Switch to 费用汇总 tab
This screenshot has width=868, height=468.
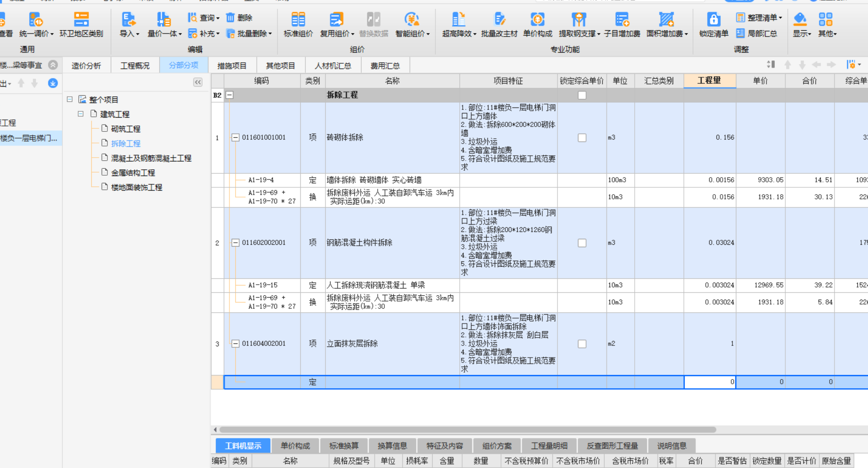(385, 66)
